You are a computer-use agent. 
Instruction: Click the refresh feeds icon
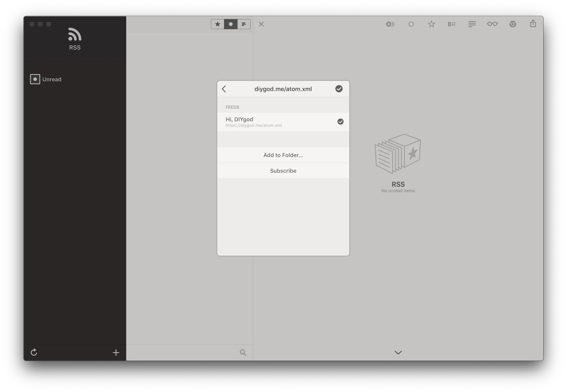[34, 352]
